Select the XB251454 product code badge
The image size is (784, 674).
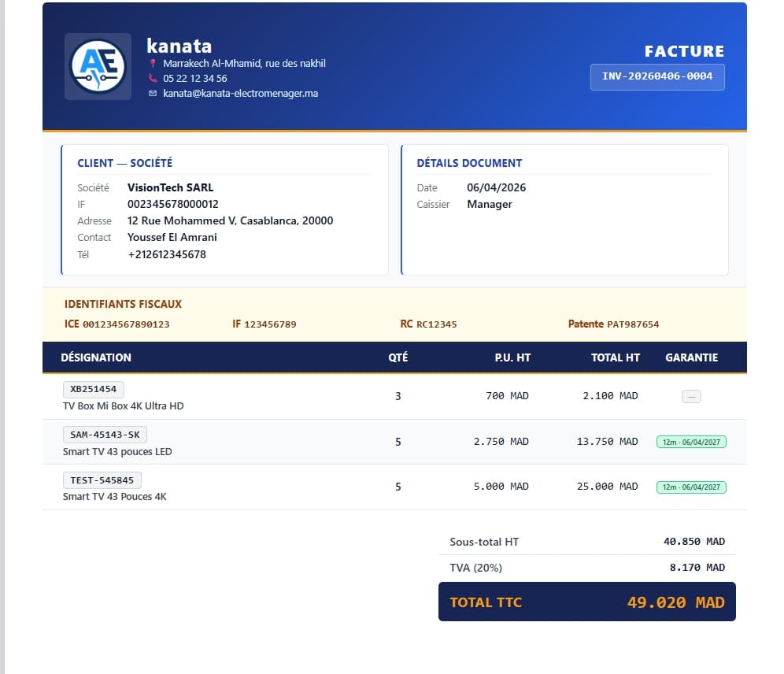pos(93,388)
